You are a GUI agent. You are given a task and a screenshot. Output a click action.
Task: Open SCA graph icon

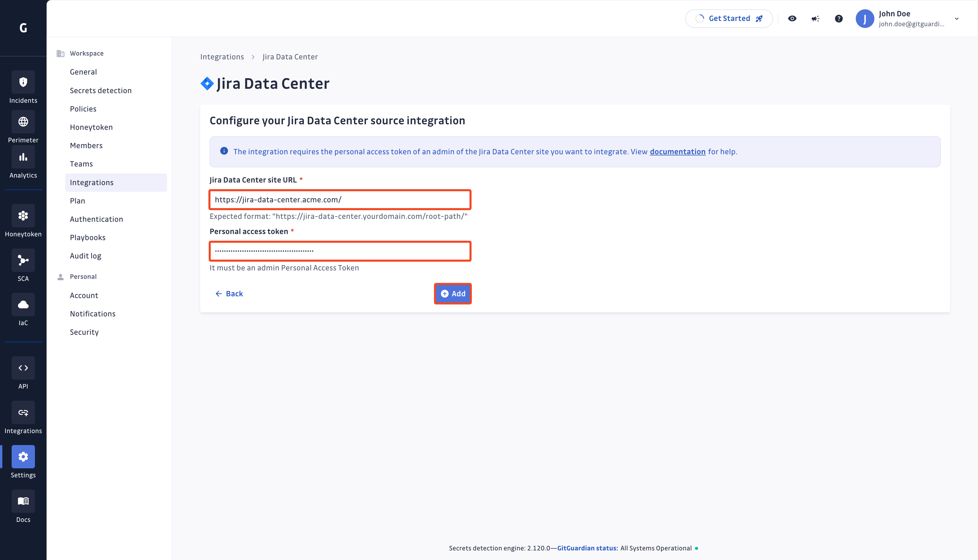(23, 260)
